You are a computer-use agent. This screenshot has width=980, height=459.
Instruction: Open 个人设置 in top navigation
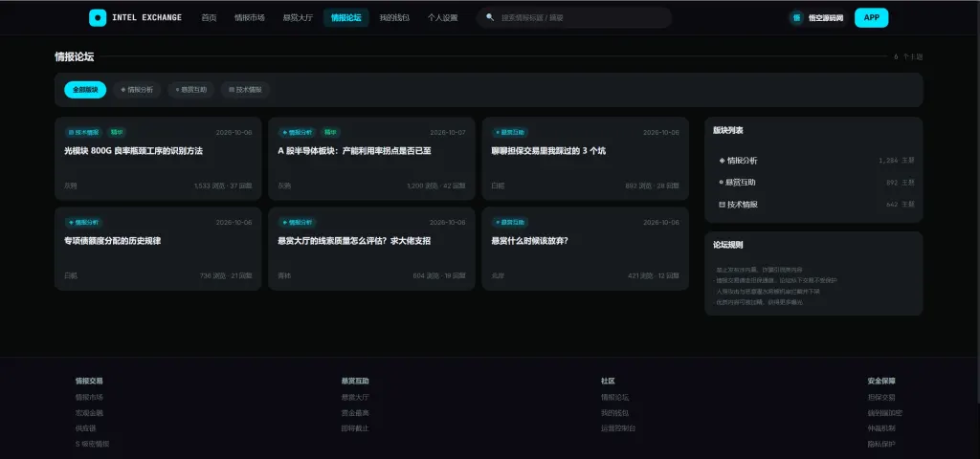point(442,17)
